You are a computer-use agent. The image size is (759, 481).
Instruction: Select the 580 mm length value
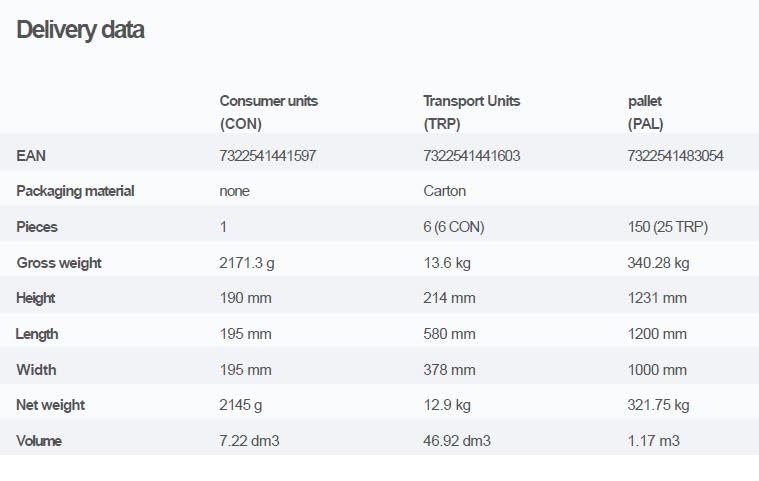450,334
